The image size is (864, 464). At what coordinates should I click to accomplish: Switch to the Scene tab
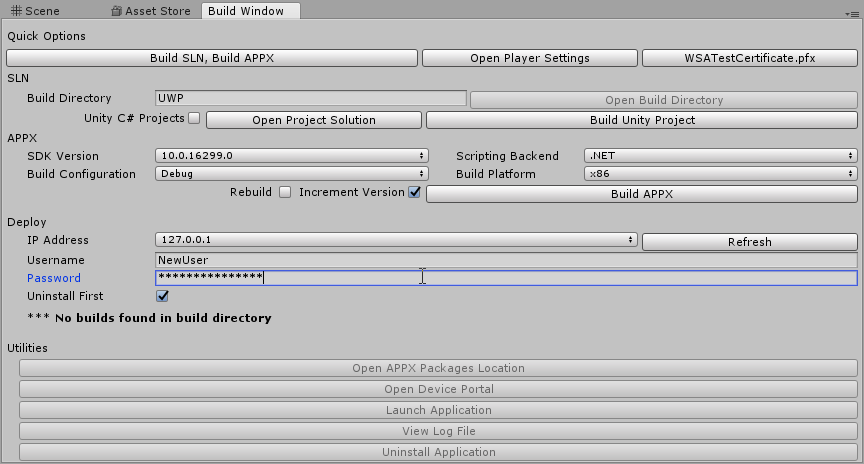click(x=36, y=11)
